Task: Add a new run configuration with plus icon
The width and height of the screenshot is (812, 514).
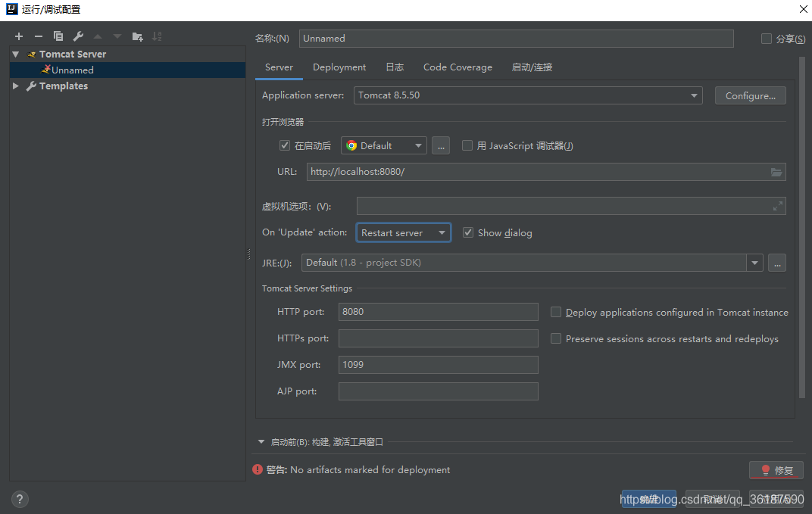Action: (x=19, y=36)
